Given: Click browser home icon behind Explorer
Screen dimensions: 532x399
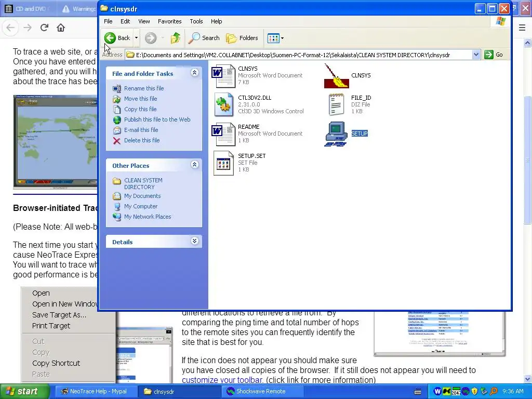Looking at the screenshot, I should [x=61, y=28].
